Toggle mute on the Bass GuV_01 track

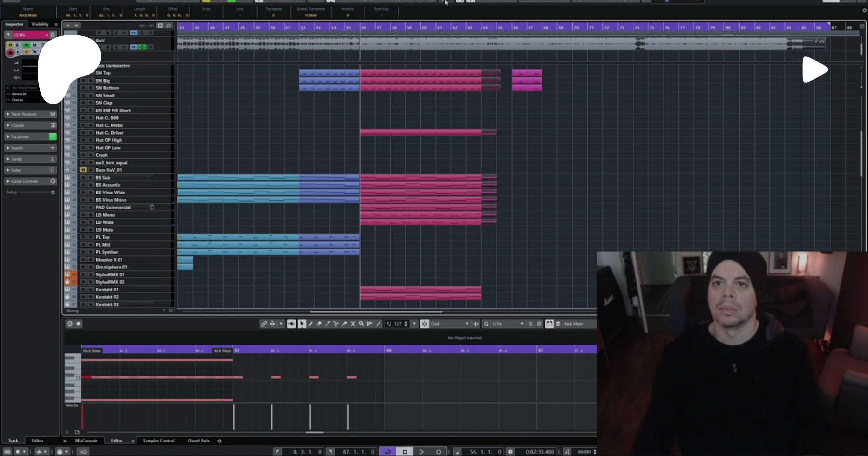pyautogui.click(x=83, y=170)
